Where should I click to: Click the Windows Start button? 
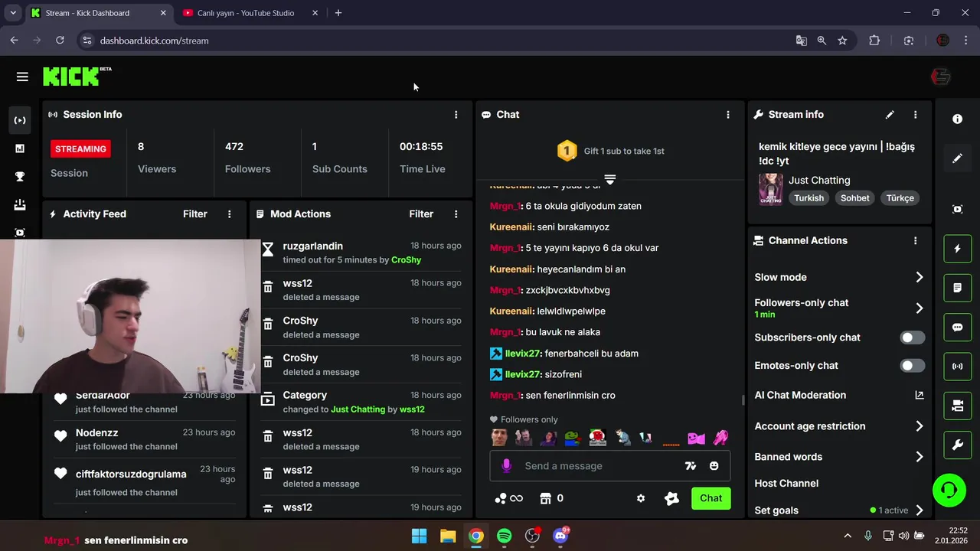[x=420, y=536]
